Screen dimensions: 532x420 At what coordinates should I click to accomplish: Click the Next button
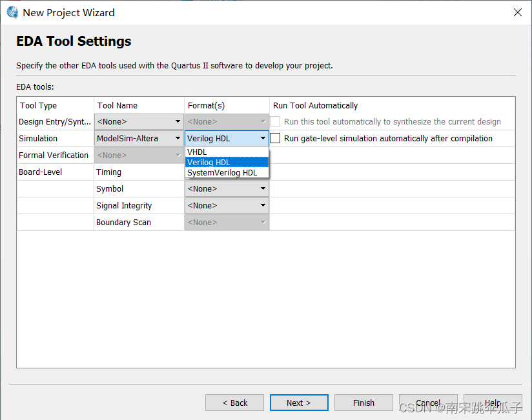[x=299, y=403]
